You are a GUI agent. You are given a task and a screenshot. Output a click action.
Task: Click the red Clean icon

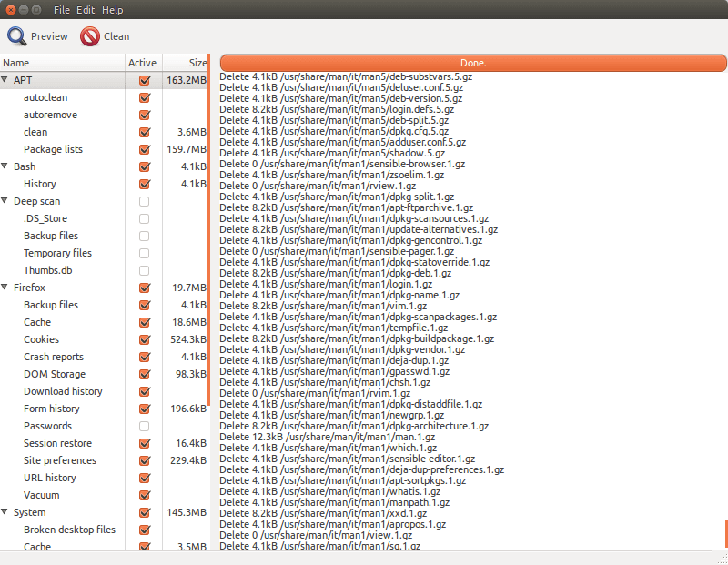[x=89, y=36]
